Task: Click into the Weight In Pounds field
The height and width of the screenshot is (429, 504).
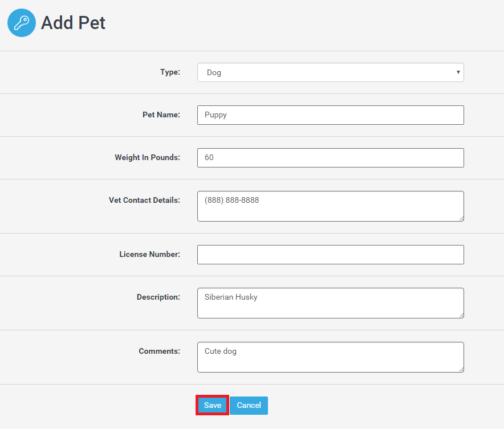Action: click(x=330, y=158)
